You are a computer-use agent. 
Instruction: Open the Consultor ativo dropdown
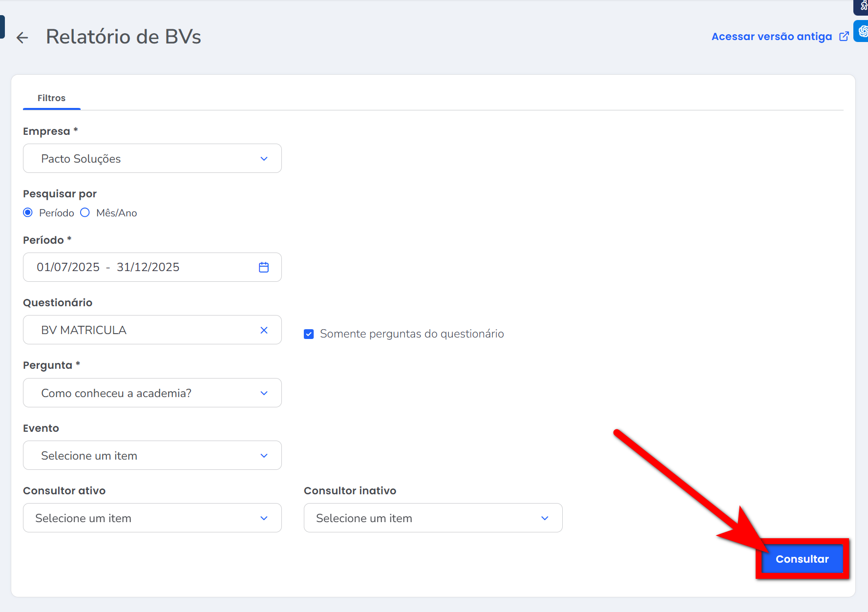(152, 518)
